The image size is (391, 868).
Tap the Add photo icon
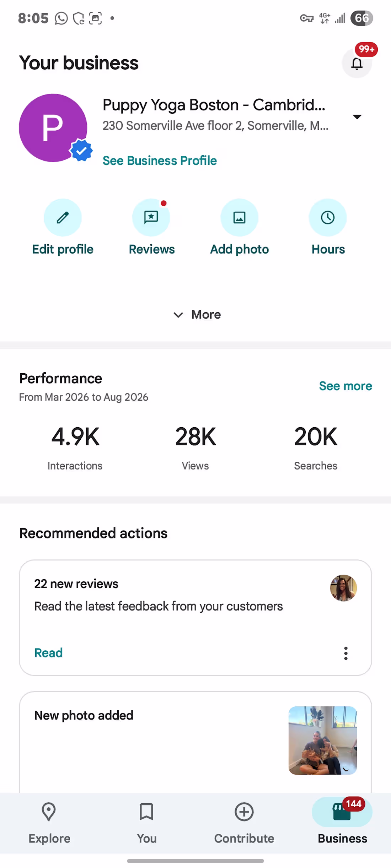coord(239,217)
